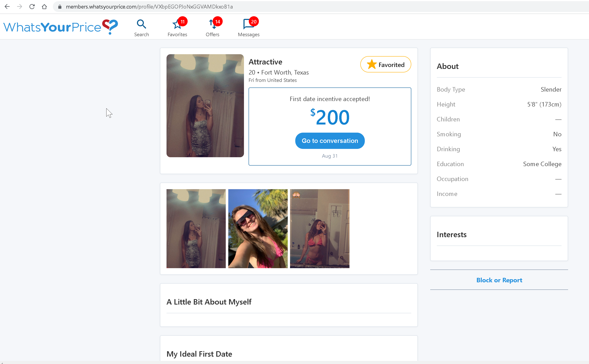Click the browser forward arrow
The image size is (589, 364).
(x=20, y=7)
